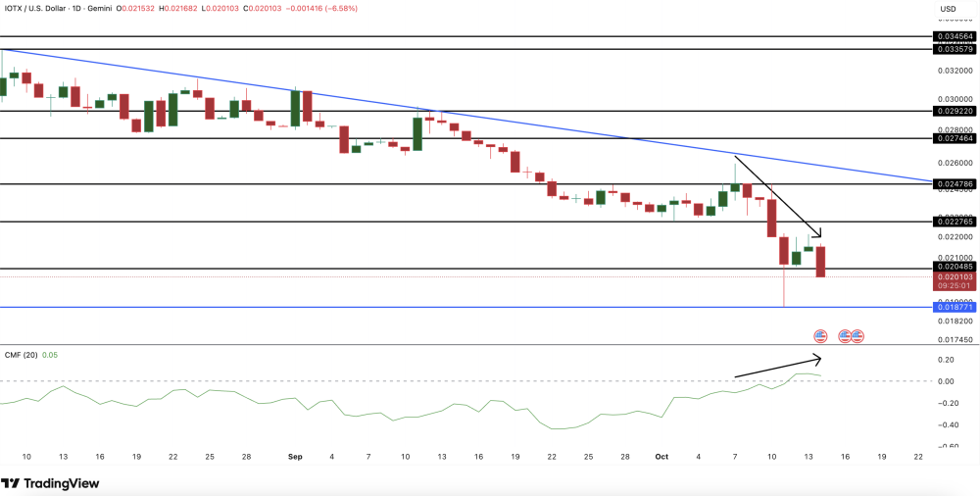Click the bar countdown 09:25:01

point(953,286)
